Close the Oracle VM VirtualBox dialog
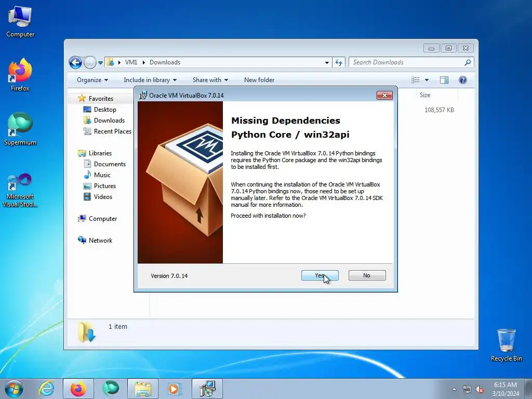The height and width of the screenshot is (399, 532). click(384, 96)
